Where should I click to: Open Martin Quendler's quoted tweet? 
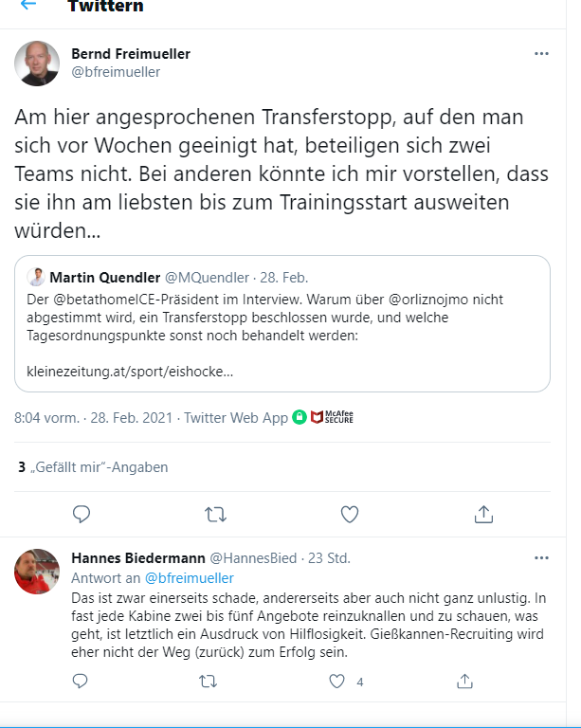[281, 322]
